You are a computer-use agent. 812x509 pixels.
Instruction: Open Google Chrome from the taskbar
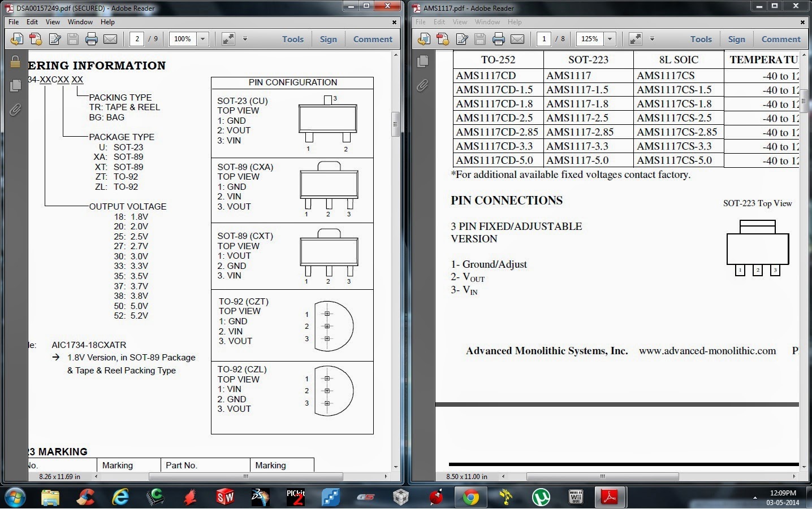pos(470,497)
